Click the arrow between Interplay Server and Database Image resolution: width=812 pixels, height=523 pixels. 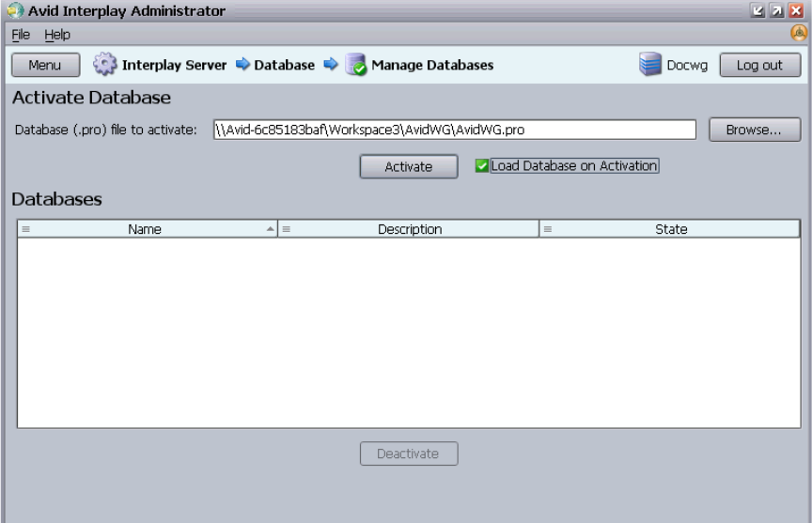click(242, 64)
